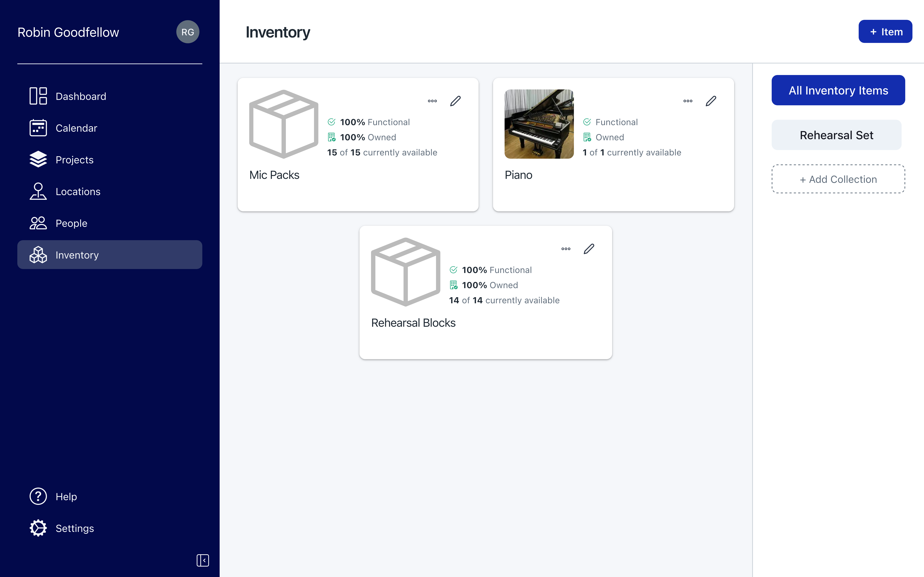Open the three-dot menu on Mic Packs
The image size is (924, 577).
point(432,101)
